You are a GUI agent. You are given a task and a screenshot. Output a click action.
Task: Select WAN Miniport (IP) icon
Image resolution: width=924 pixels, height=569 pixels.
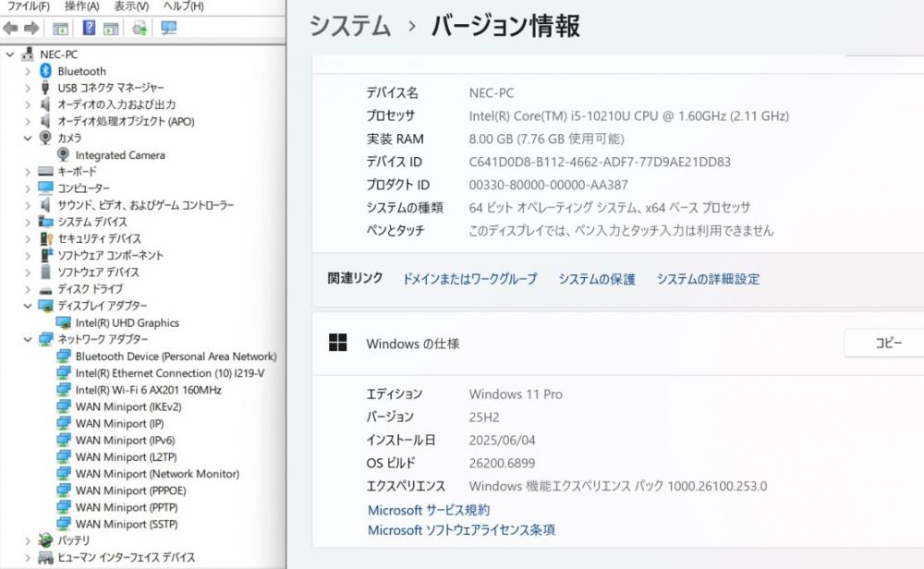pos(63,423)
